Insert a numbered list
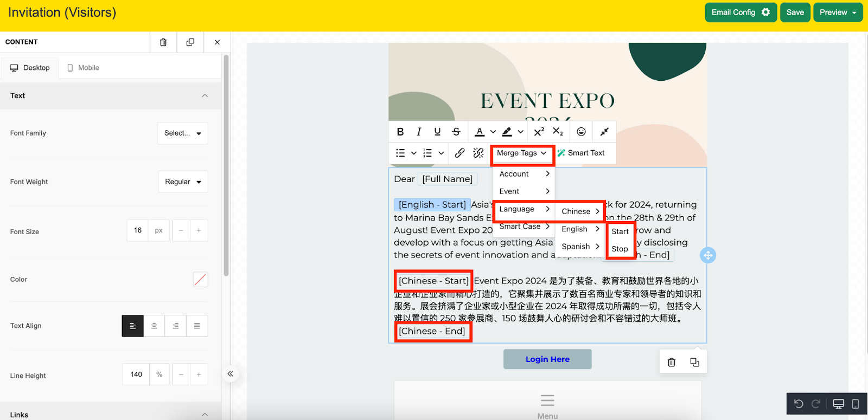 click(427, 153)
